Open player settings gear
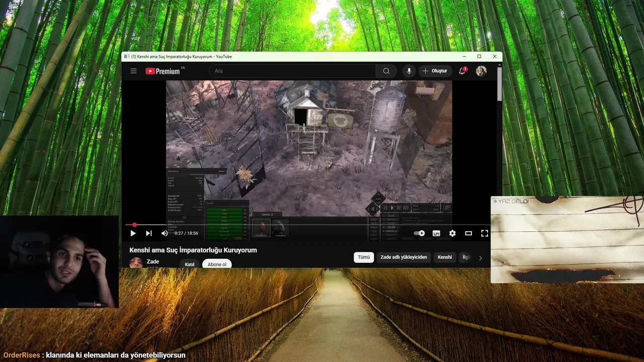Image resolution: width=644 pixels, height=362 pixels. [x=452, y=233]
